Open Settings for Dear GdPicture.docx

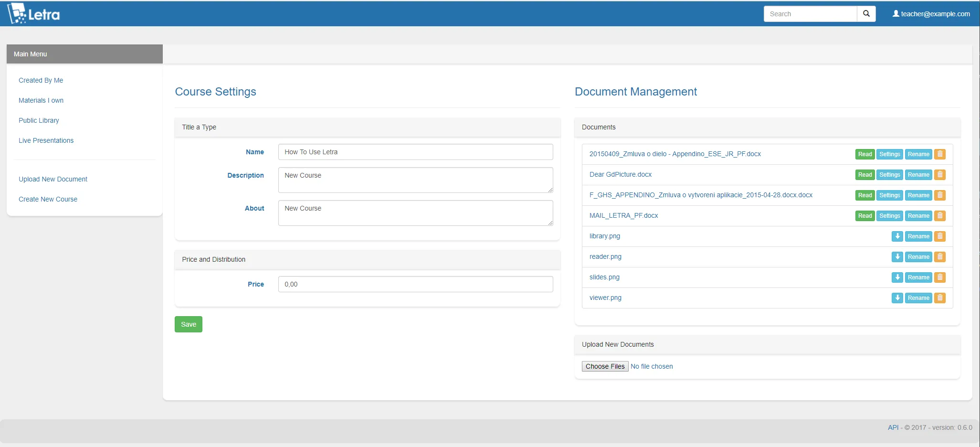pyautogui.click(x=890, y=175)
